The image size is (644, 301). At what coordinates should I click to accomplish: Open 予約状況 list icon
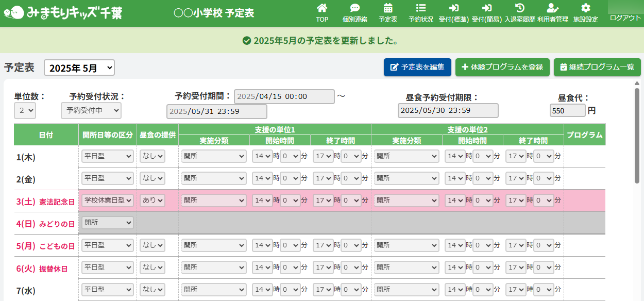420,13
